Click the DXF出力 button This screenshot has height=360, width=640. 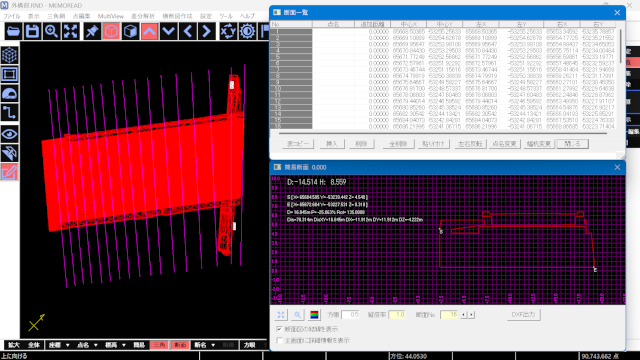(x=524, y=315)
